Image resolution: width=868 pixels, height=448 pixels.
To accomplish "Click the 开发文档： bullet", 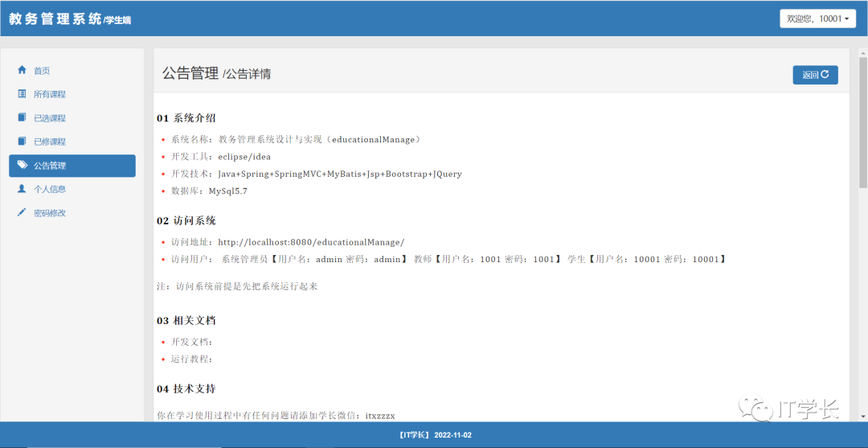I will [192, 342].
